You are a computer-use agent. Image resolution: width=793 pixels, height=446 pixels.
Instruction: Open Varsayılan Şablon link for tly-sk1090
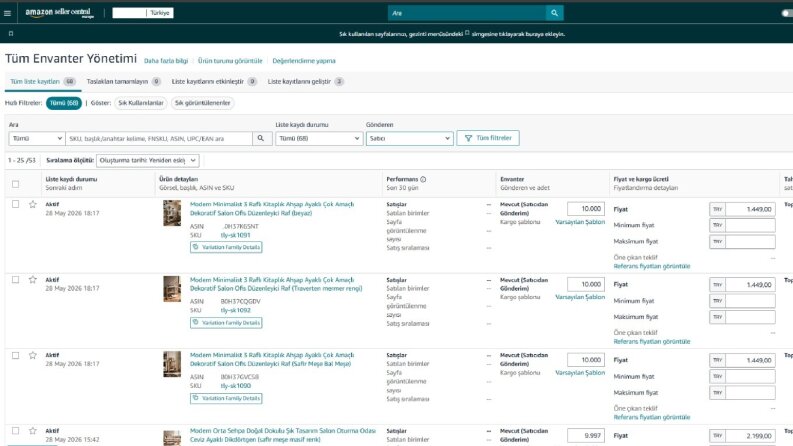(x=580, y=373)
